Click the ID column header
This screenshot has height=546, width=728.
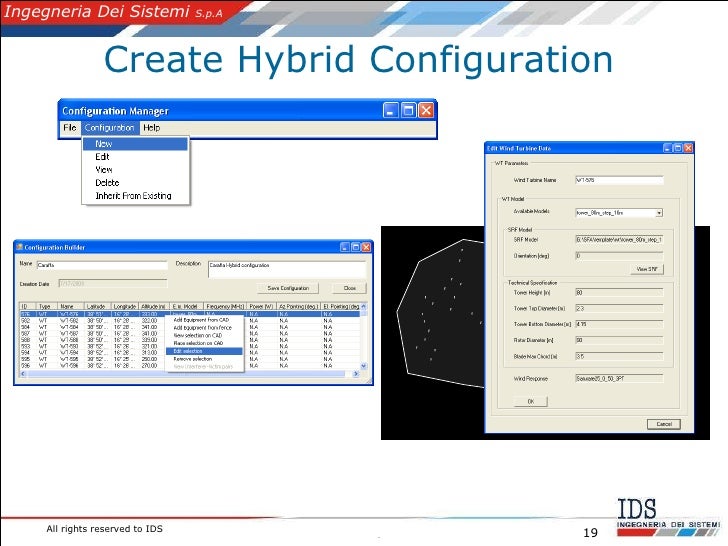27,306
